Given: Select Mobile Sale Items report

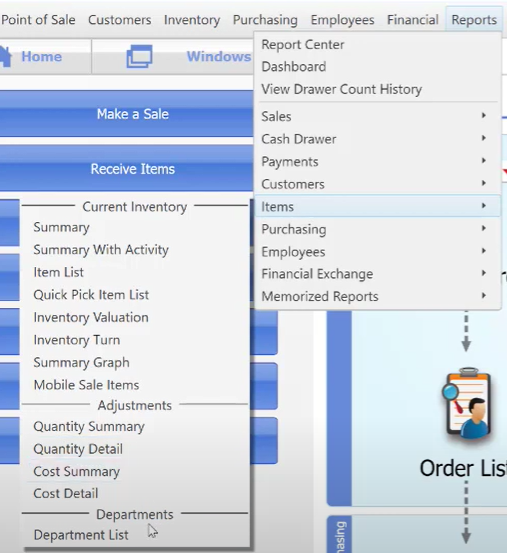Looking at the screenshot, I should [86, 385].
